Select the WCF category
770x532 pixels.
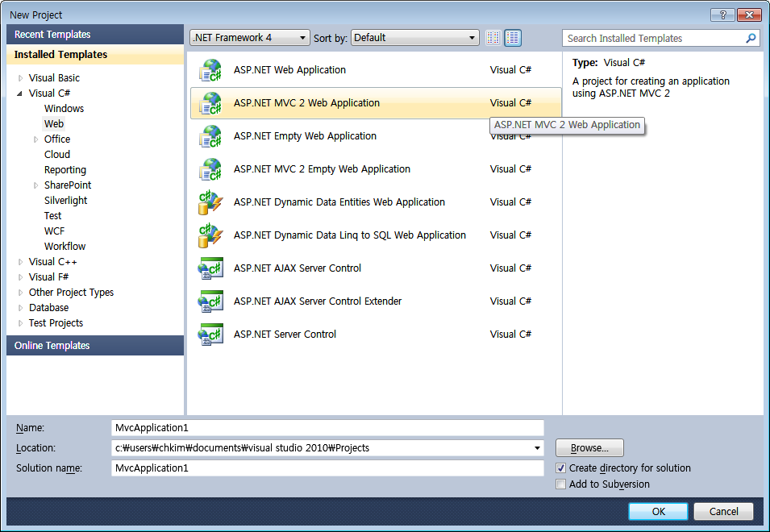54,231
